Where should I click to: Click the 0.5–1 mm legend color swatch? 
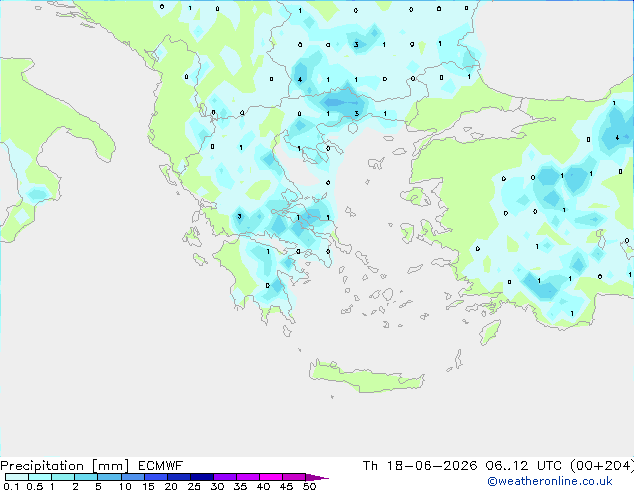[40, 477]
